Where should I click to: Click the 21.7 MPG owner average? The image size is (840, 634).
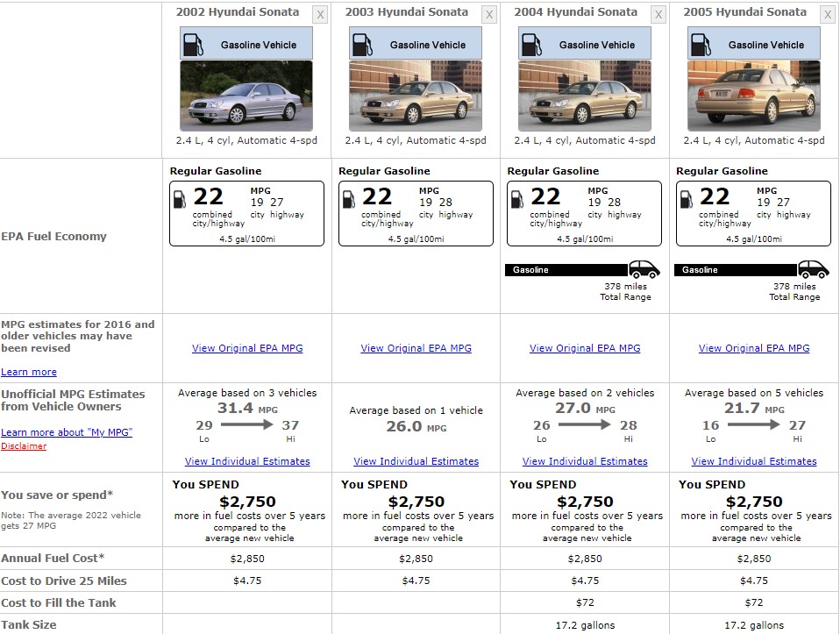[x=754, y=409]
